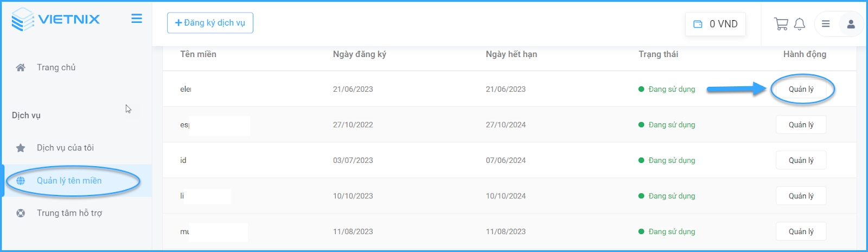Viewport: 868px width, 252px height.
Task: Open the account menu lines icon
Action: 826,24
